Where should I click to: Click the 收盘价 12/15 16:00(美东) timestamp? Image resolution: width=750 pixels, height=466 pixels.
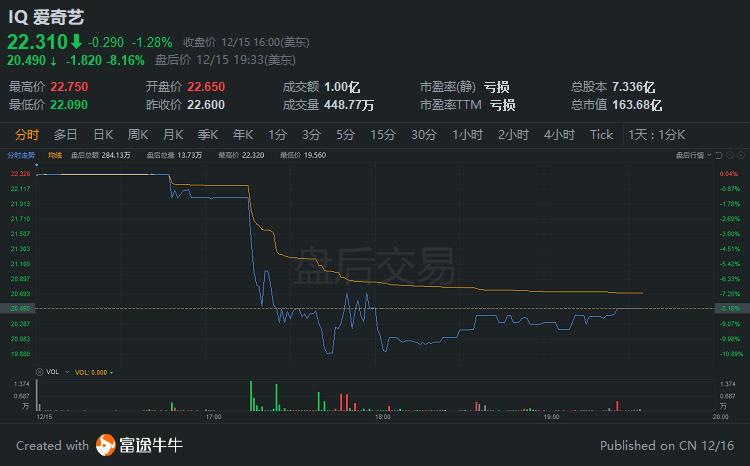tap(246, 42)
